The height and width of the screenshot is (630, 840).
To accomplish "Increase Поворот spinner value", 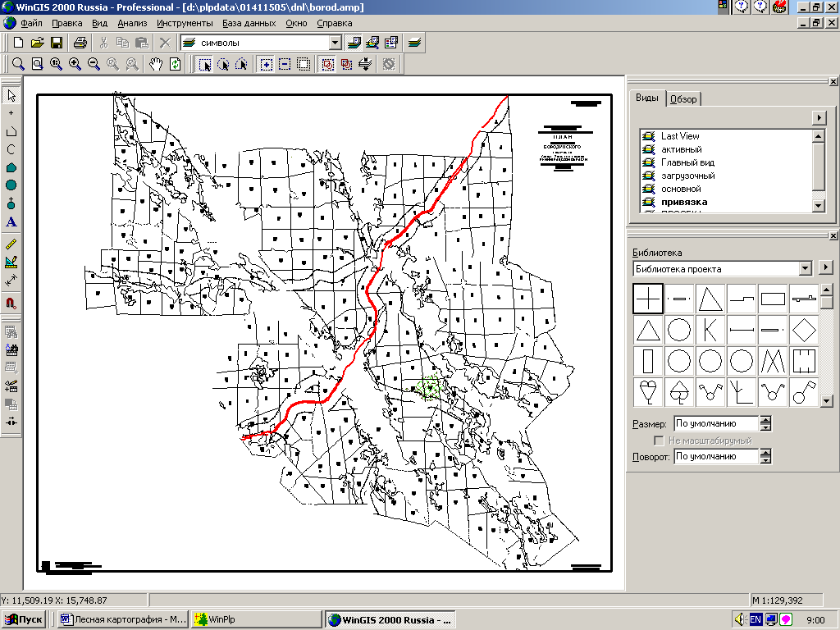I will tap(765, 453).
